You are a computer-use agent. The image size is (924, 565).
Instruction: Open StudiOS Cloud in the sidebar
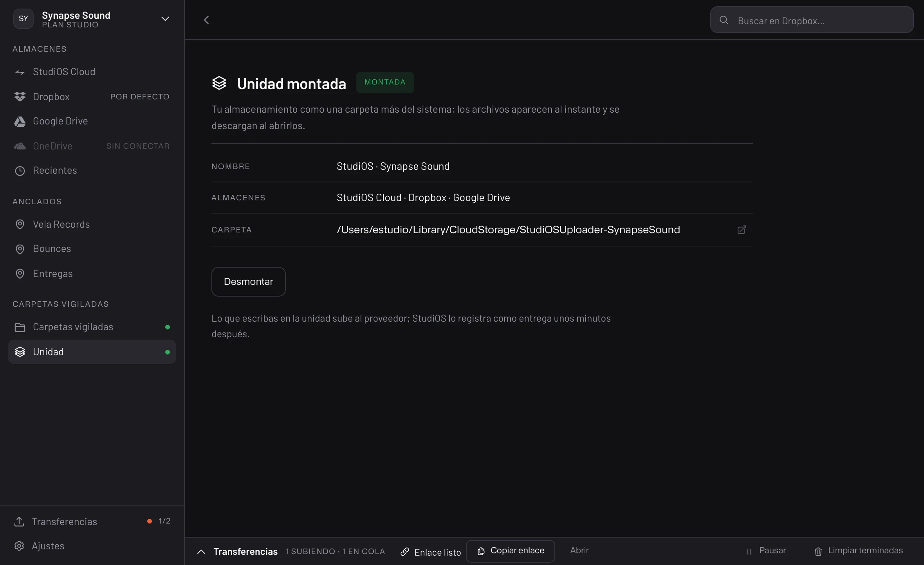click(92, 72)
